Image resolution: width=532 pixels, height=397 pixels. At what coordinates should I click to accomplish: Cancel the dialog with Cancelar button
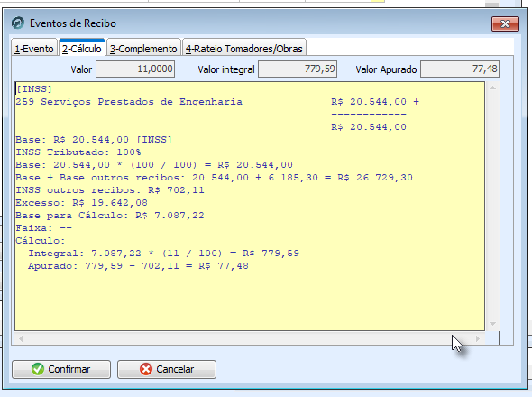tap(167, 369)
